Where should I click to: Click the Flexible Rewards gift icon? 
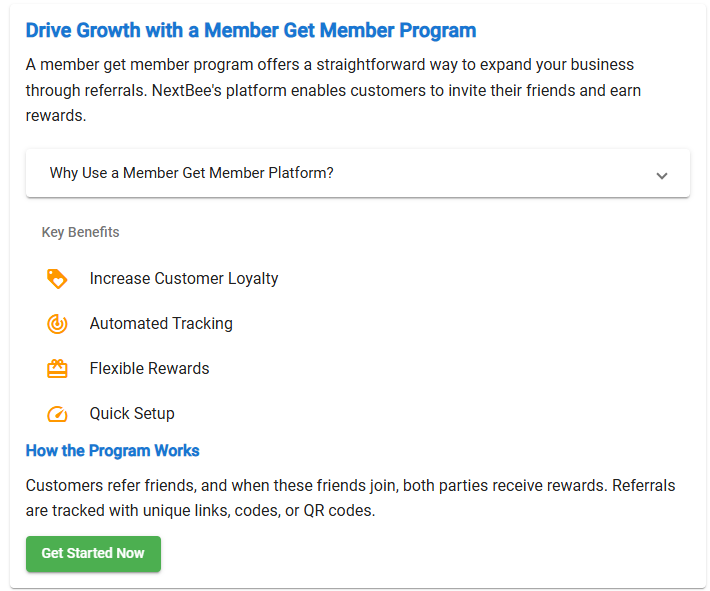click(x=57, y=369)
